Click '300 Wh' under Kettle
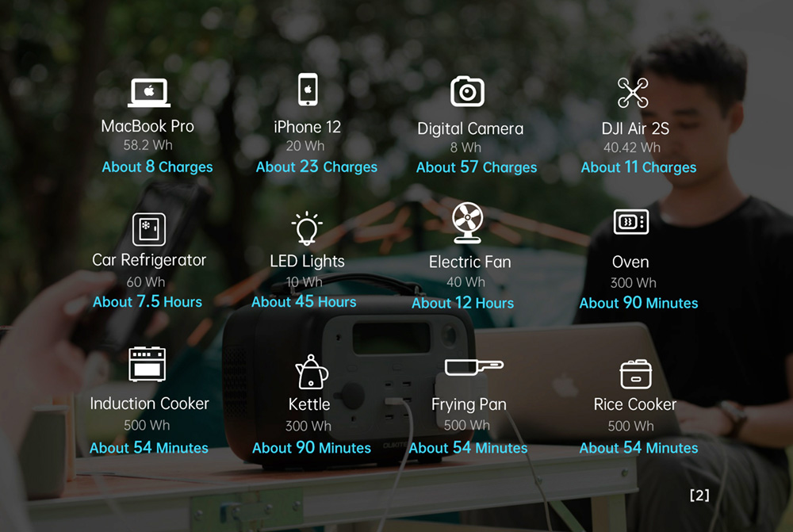Viewport: 793px width, 532px height. [308, 427]
